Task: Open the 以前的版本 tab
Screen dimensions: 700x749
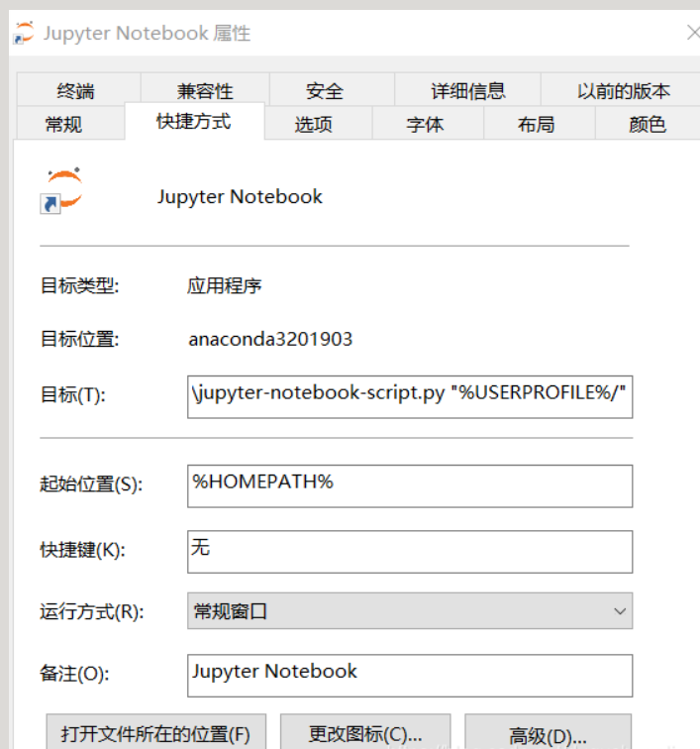Action: click(623, 90)
